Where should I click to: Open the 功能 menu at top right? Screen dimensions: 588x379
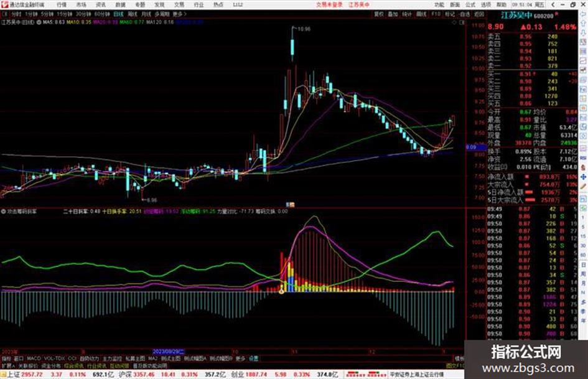(439, 4)
